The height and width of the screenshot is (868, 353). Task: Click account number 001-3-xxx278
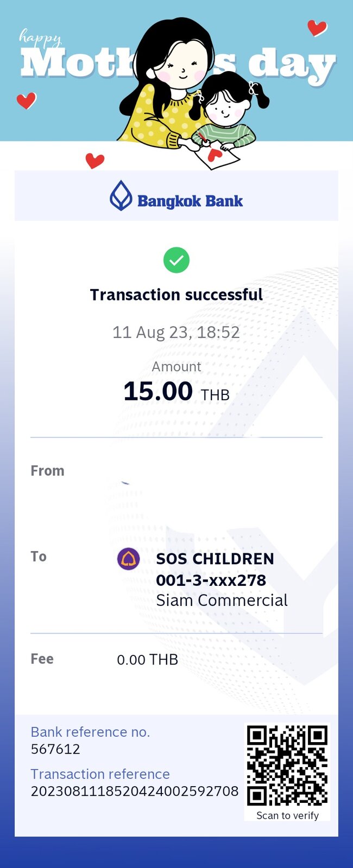click(x=211, y=580)
